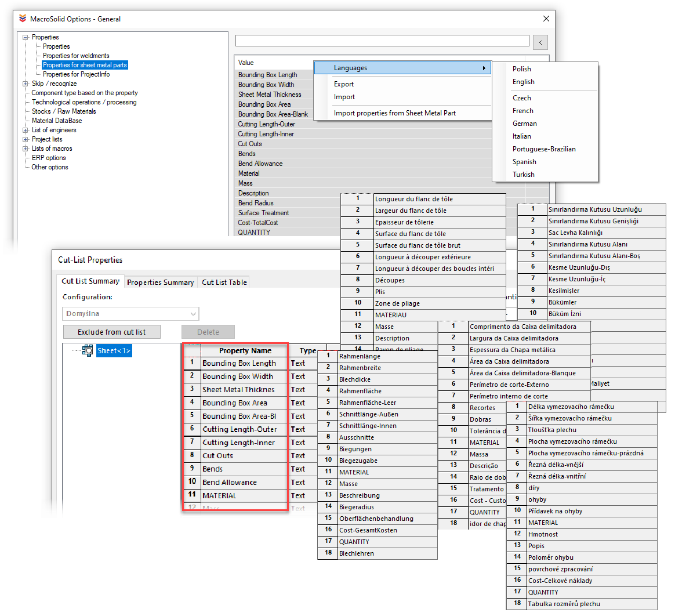Select Component type based on the property
This screenshot has width=675, height=616.
click(85, 93)
